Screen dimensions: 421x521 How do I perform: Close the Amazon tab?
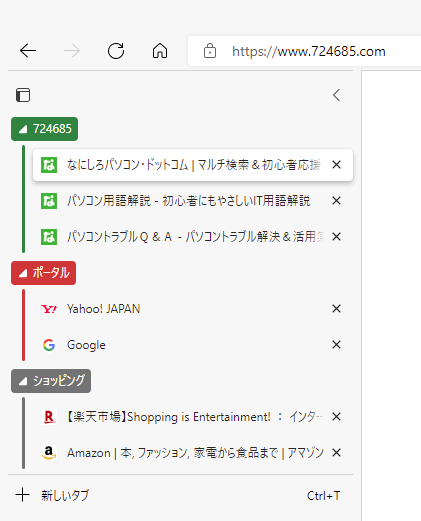(336, 453)
